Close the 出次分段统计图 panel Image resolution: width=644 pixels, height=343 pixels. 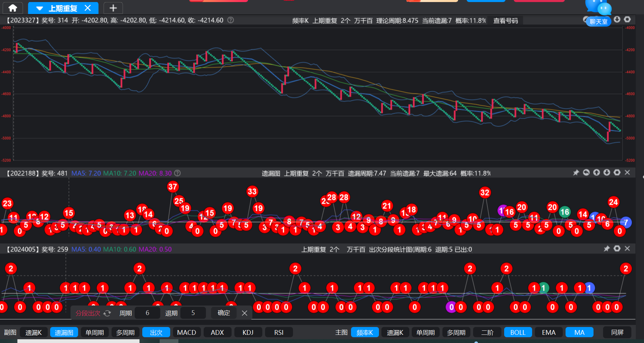[x=627, y=249]
